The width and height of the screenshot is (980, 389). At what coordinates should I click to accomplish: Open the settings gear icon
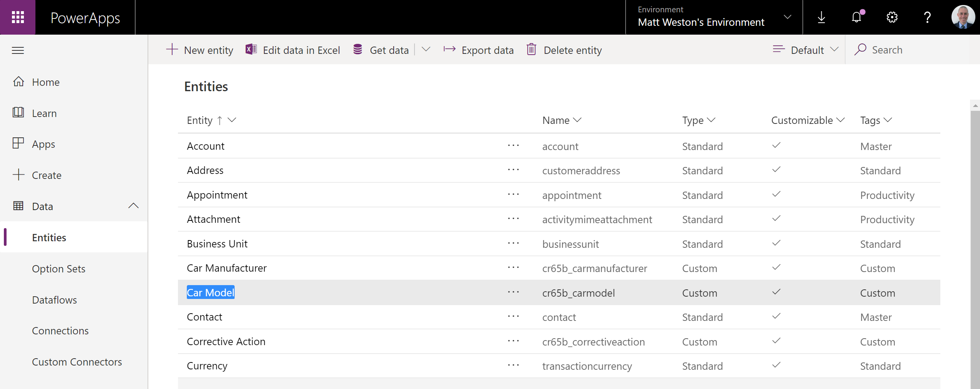(x=892, y=17)
